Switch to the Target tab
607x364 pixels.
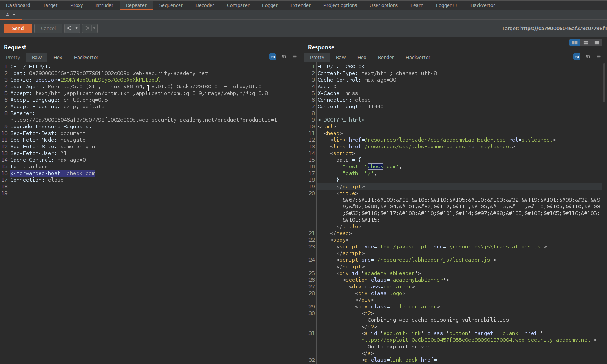point(50,5)
